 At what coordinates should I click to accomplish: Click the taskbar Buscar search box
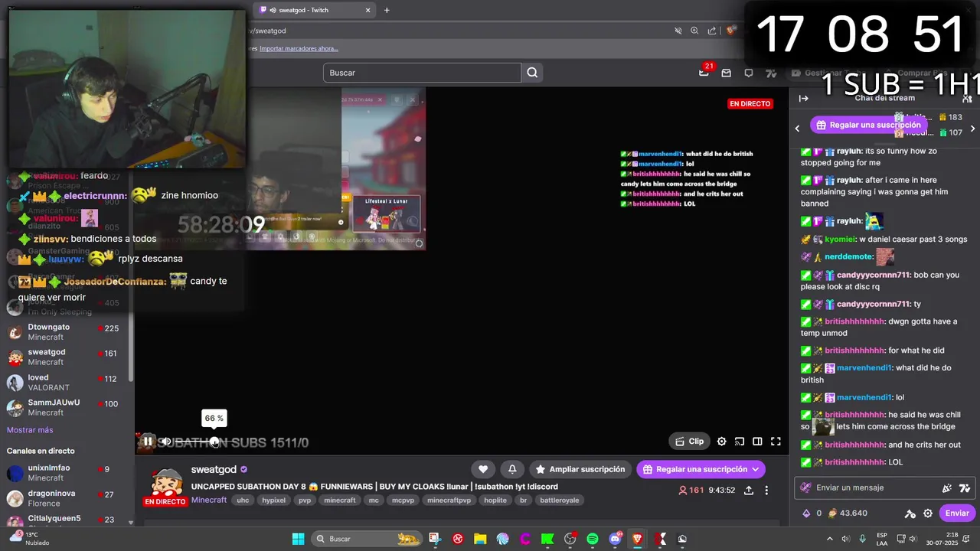pyautogui.click(x=367, y=539)
